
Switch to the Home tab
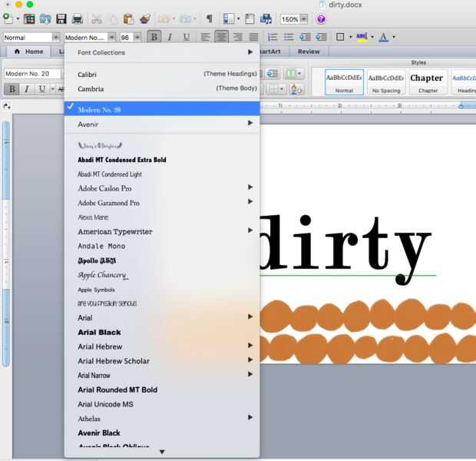(29, 51)
